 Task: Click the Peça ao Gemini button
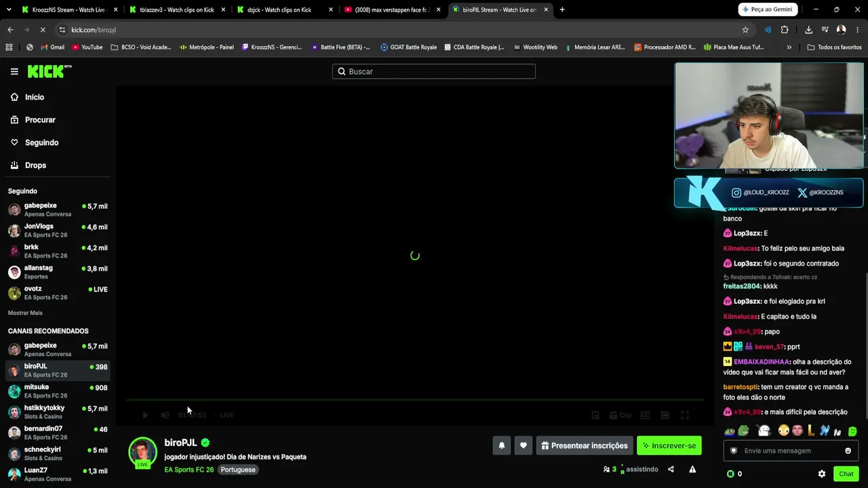coord(767,9)
